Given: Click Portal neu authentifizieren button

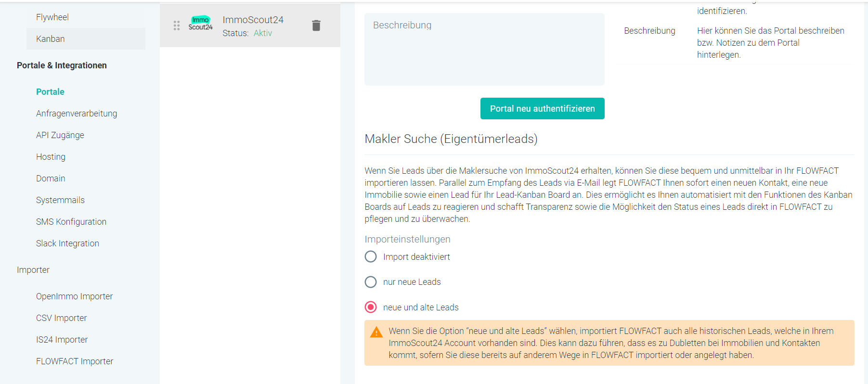Looking at the screenshot, I should [x=542, y=109].
